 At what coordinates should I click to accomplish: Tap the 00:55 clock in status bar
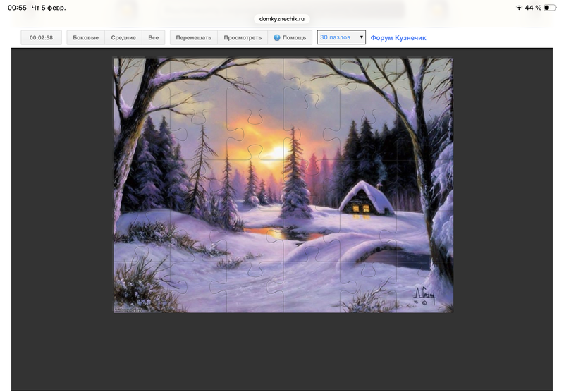pyautogui.click(x=17, y=8)
